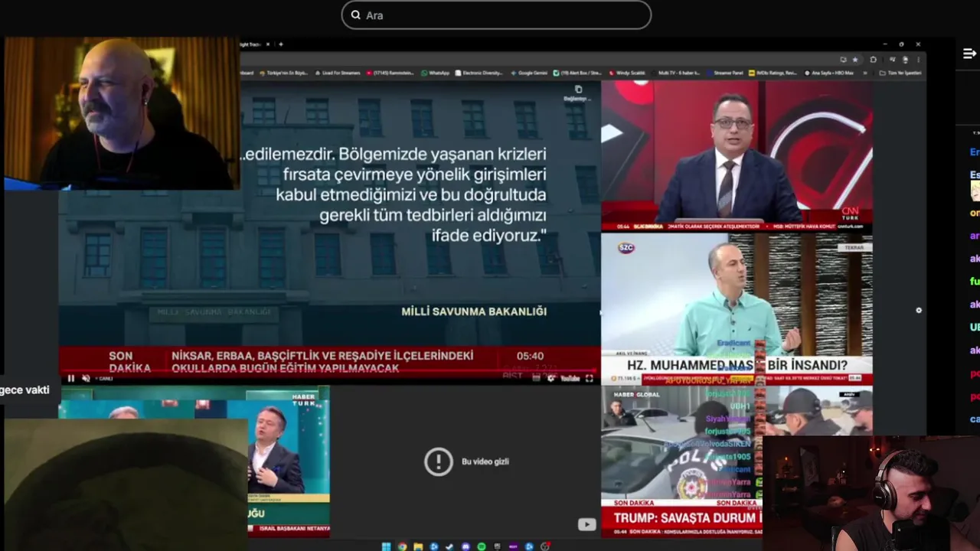Open the browser extensions puzzle icon
The width and height of the screenshot is (980, 551).
click(x=873, y=60)
